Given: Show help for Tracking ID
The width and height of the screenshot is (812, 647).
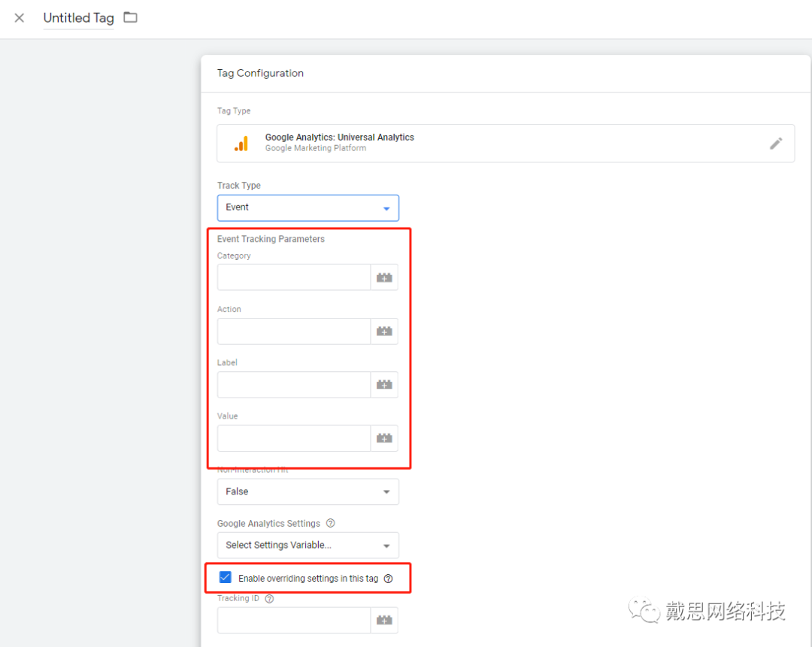Looking at the screenshot, I should coord(269,599).
